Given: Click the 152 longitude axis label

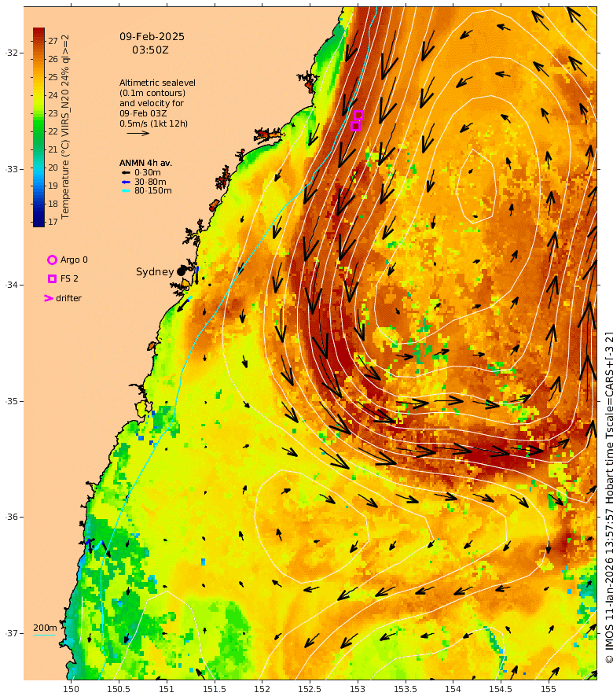Looking at the screenshot, I should pyautogui.click(x=262, y=689).
